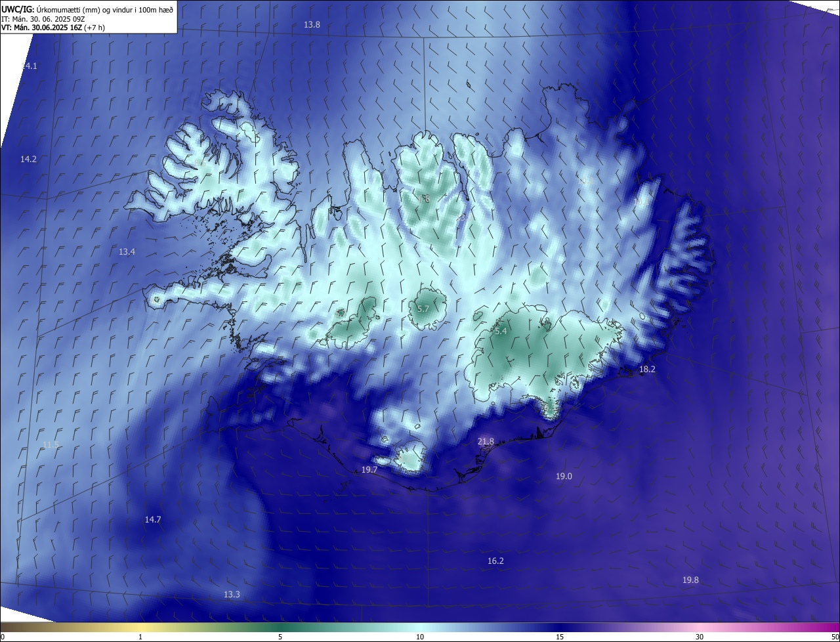Click the legend tick labeled 15
Screen dimensions: 840x642
[560, 637]
